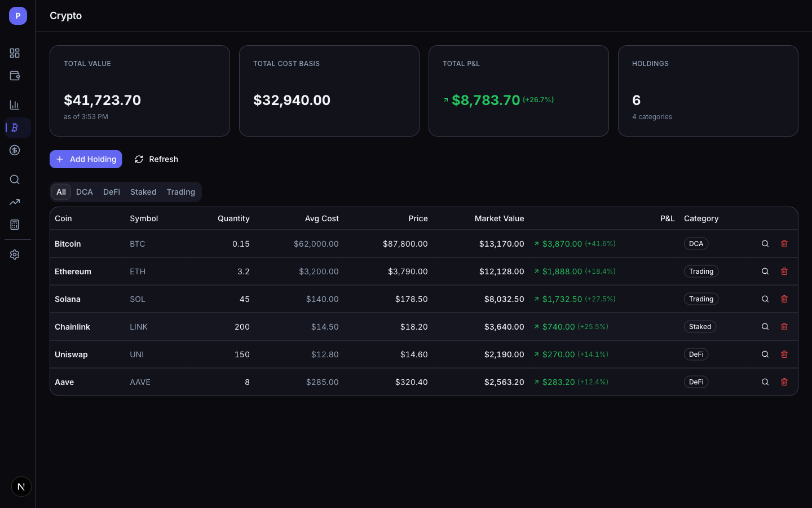This screenshot has height=508, width=812.
Task: Delete the Ethereum holding
Action: (x=784, y=271)
